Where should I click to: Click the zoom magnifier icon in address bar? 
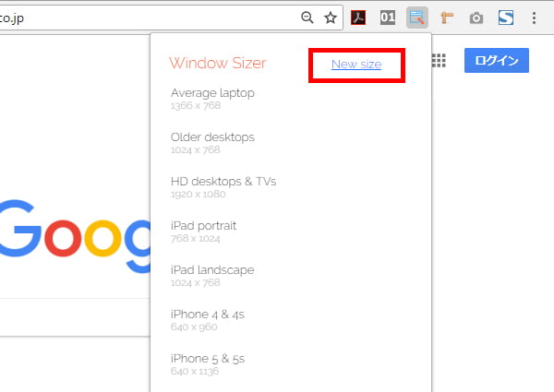click(x=307, y=18)
